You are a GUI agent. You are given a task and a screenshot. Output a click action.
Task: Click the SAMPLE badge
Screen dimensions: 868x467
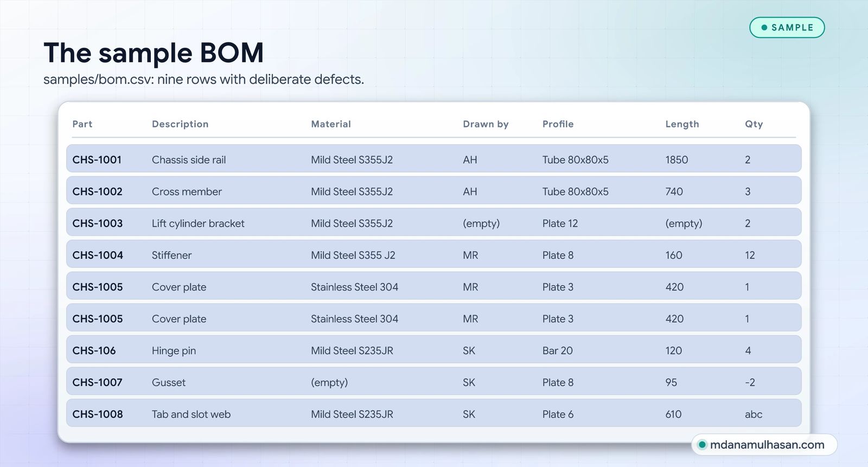tap(787, 28)
